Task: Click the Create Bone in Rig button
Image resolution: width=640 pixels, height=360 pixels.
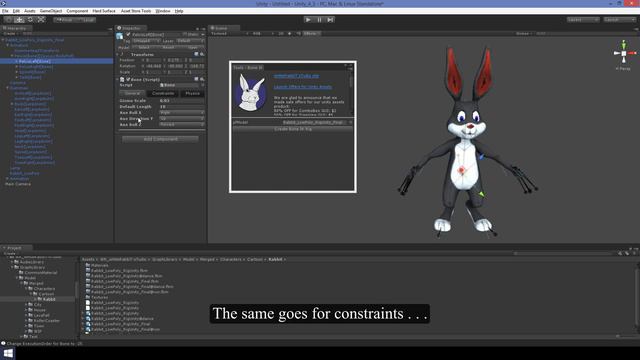Action: 293,129
